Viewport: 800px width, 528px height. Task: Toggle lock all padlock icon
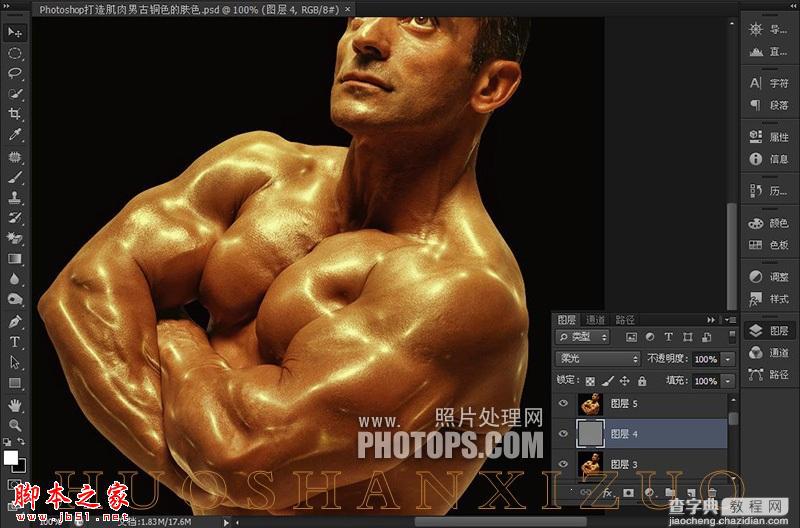pyautogui.click(x=642, y=381)
